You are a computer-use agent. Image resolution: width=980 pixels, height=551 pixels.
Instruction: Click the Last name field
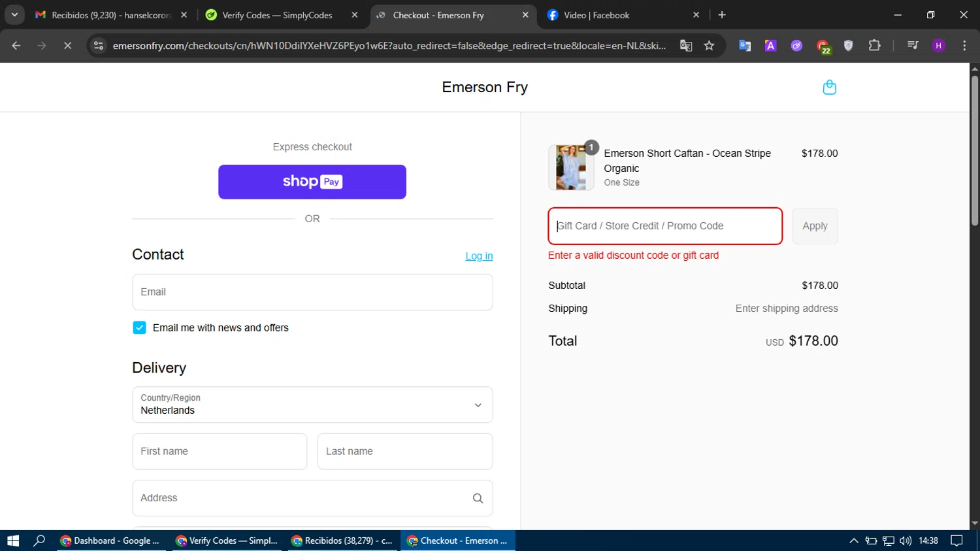[x=405, y=451]
